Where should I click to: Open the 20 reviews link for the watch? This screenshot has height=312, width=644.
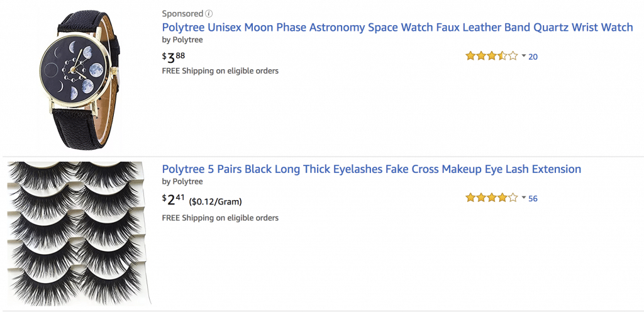[533, 57]
